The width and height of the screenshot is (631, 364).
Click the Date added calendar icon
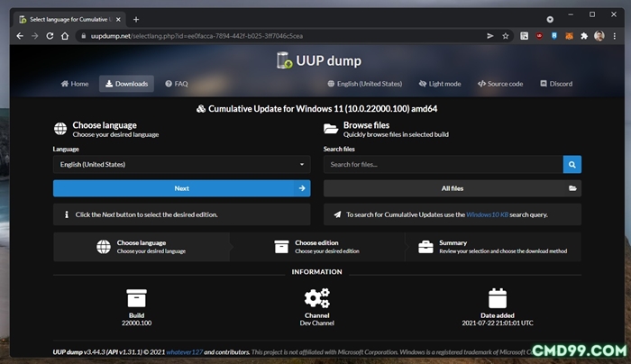[498, 298]
